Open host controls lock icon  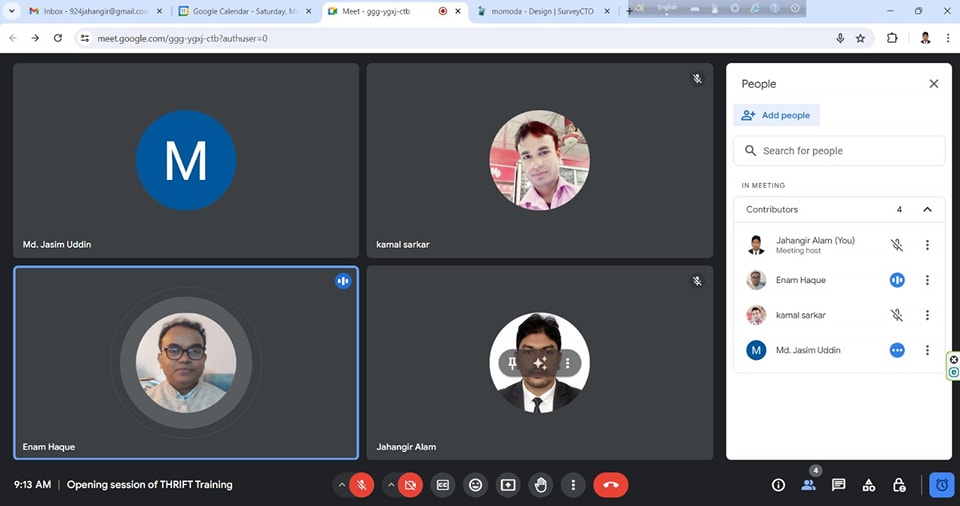point(898,485)
